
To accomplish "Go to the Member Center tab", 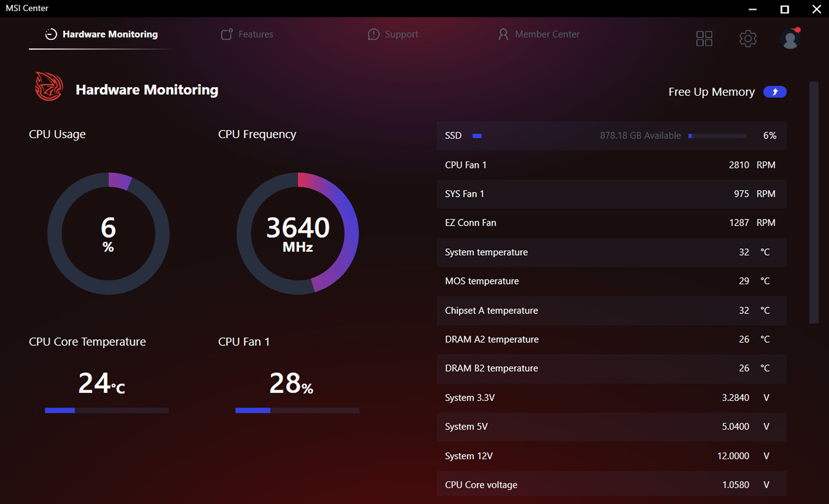I will coord(539,34).
